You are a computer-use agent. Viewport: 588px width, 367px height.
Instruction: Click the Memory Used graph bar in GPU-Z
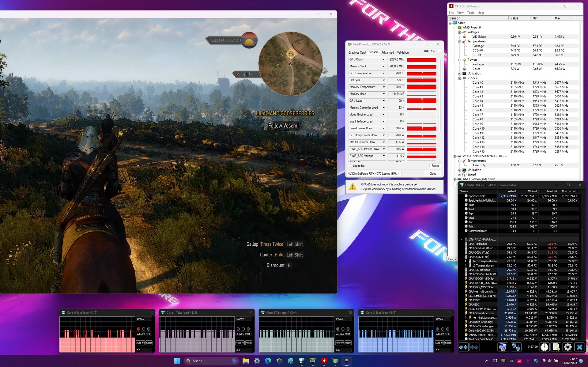[421, 94]
